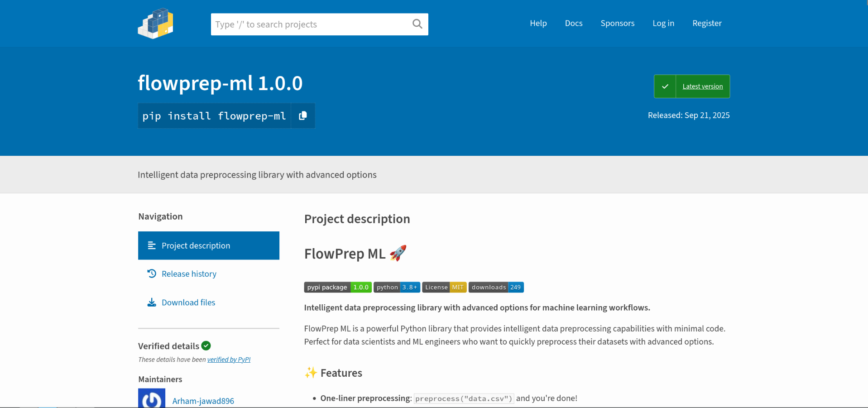Open the Sponsors page
The width and height of the screenshot is (868, 408).
tap(617, 23)
